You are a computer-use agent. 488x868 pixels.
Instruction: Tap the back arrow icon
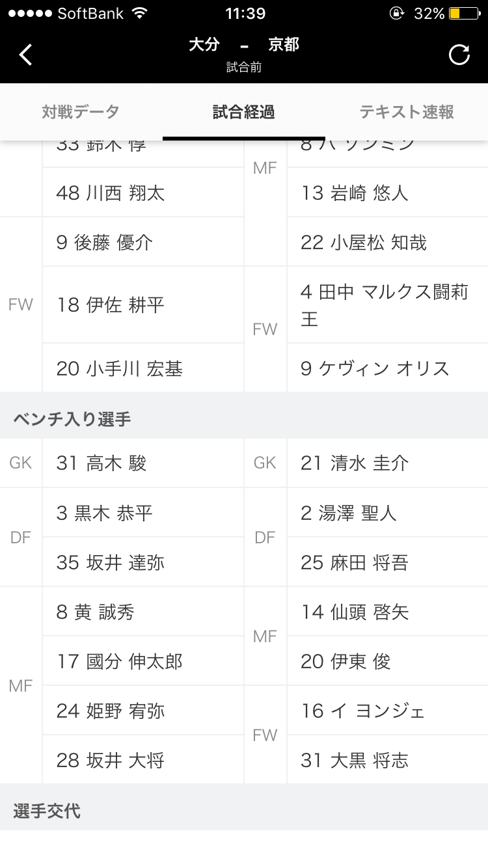click(x=26, y=55)
